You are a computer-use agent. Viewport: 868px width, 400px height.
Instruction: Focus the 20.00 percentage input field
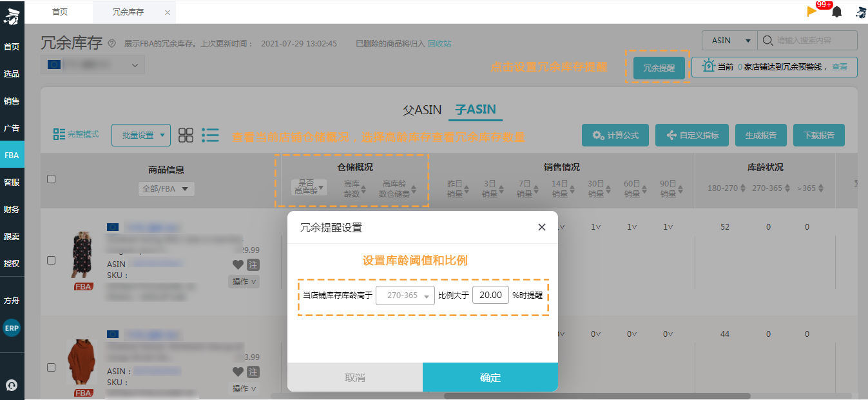(x=490, y=295)
